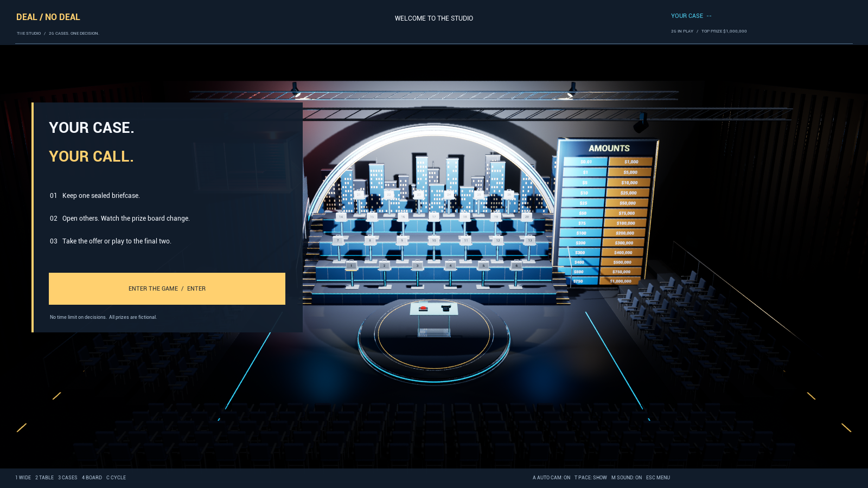
Task: Click the YOUR CASE indicator
Action: click(x=691, y=16)
